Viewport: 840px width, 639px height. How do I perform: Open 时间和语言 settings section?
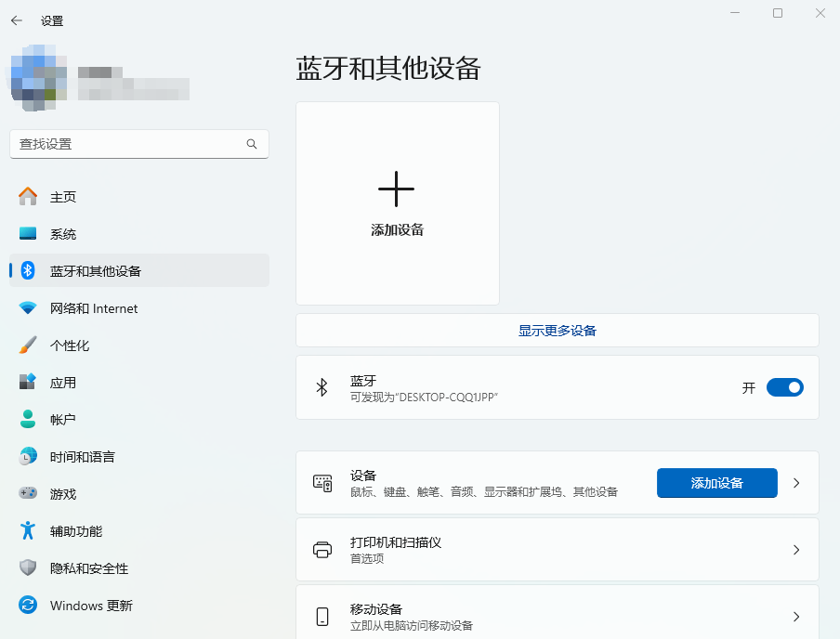tap(83, 457)
